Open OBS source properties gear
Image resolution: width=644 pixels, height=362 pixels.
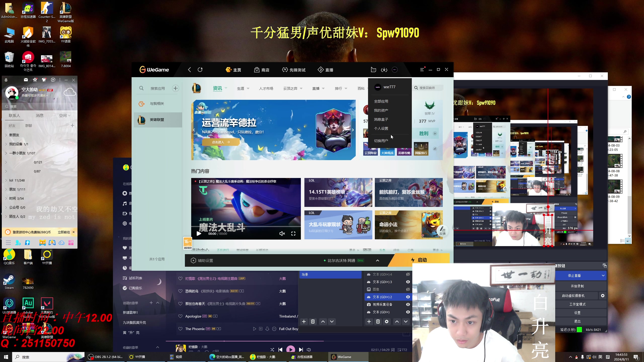387,322
